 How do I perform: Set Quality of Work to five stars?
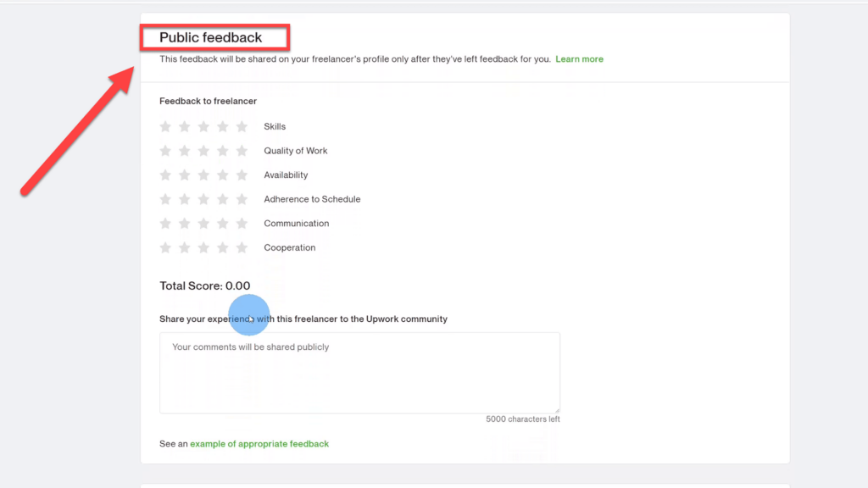(242, 151)
